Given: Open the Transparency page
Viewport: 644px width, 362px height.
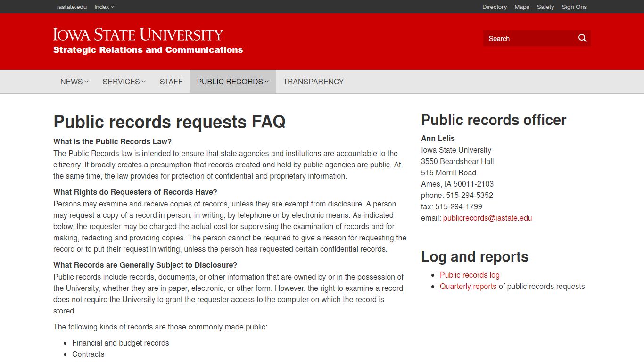Looking at the screenshot, I should 314,82.
